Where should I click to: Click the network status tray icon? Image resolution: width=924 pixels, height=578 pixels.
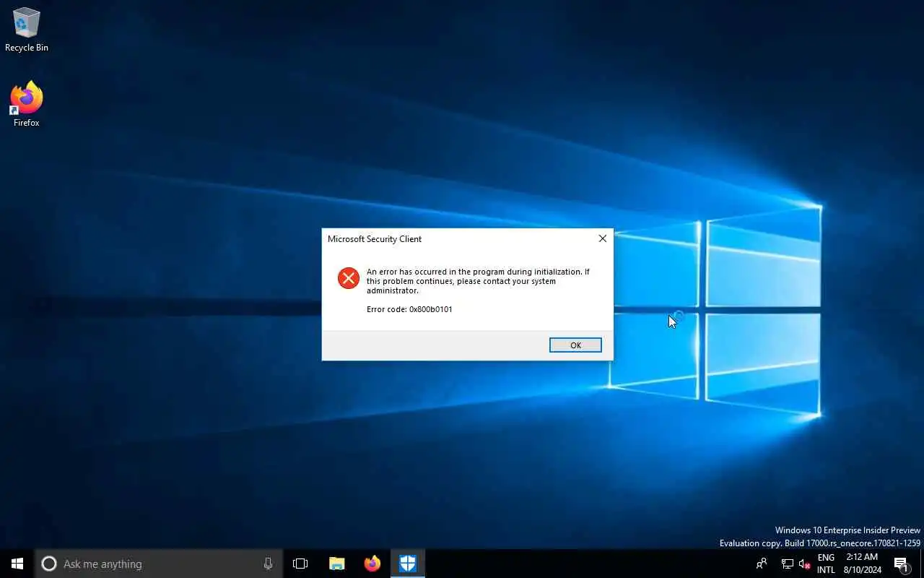[x=788, y=564]
